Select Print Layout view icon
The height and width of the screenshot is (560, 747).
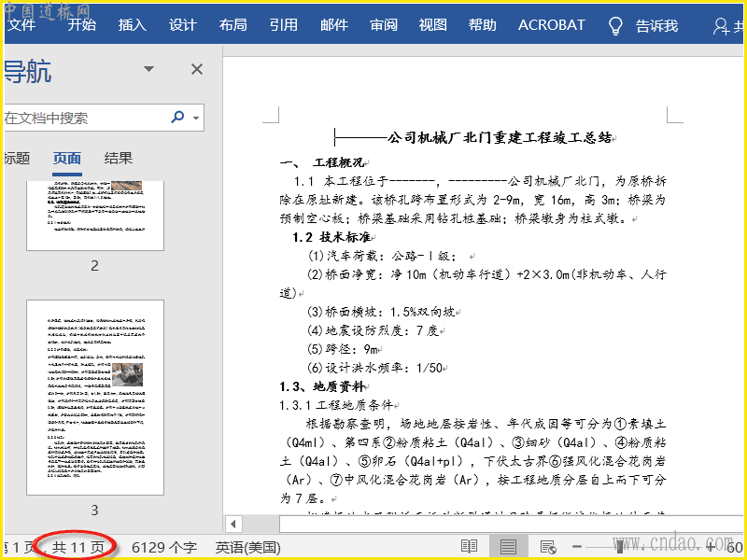508,546
